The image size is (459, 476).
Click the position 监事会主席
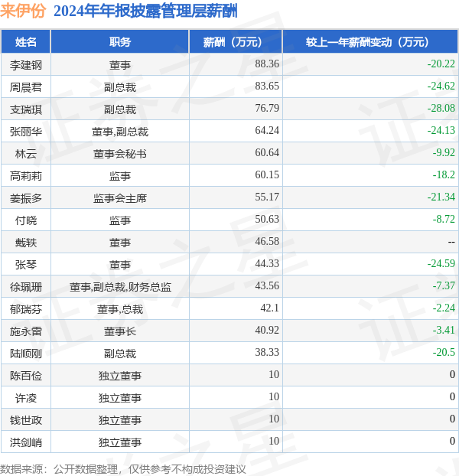(x=120, y=198)
